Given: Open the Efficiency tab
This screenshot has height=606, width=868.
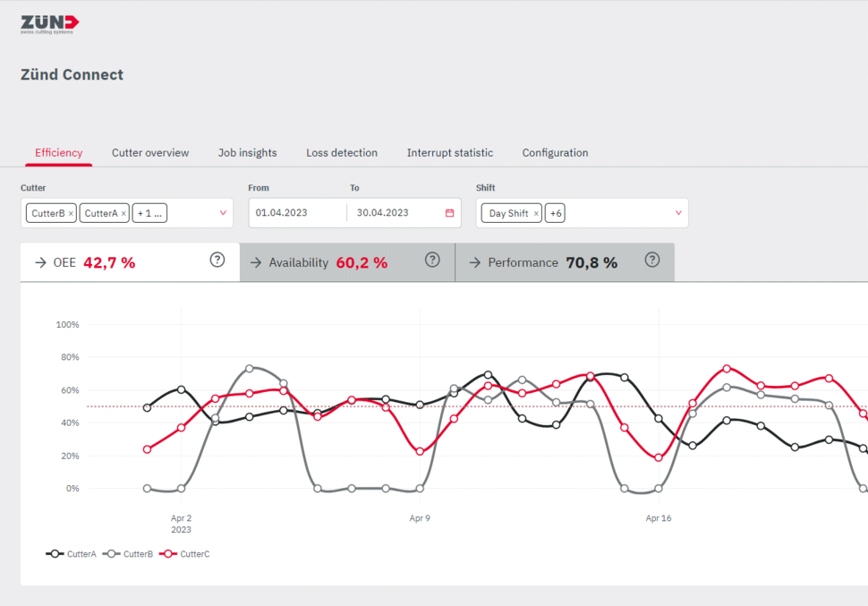Looking at the screenshot, I should click(59, 153).
